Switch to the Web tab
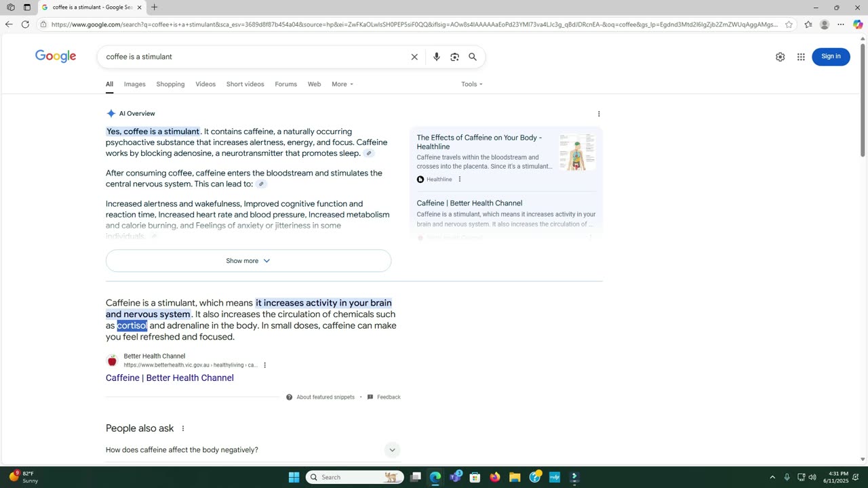This screenshot has height=488, width=868. (314, 84)
